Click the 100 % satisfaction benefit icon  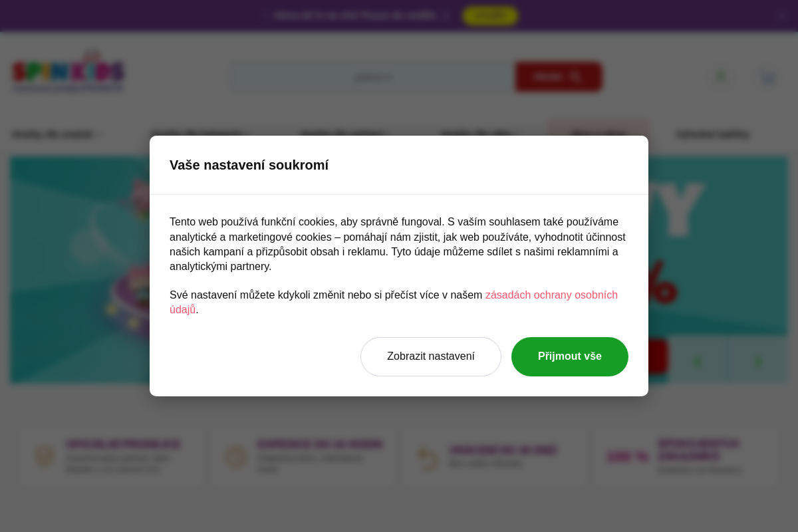coord(627,458)
